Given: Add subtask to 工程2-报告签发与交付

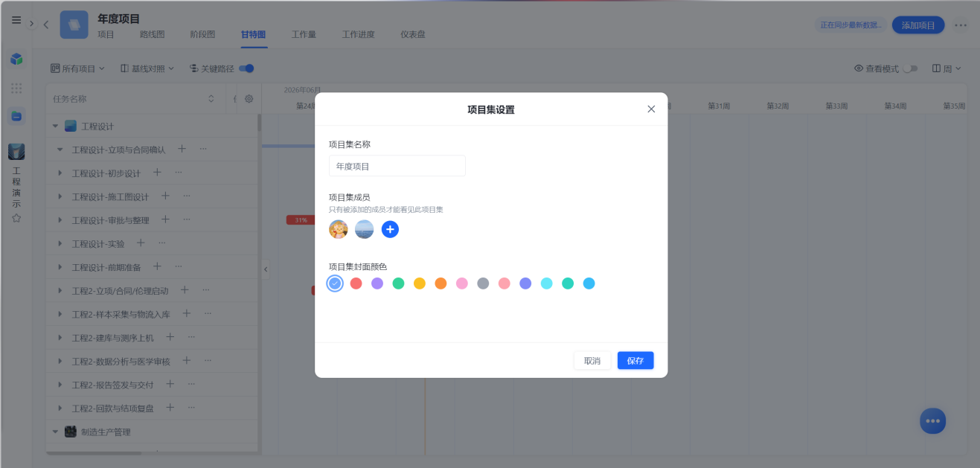Looking at the screenshot, I should (x=170, y=384).
